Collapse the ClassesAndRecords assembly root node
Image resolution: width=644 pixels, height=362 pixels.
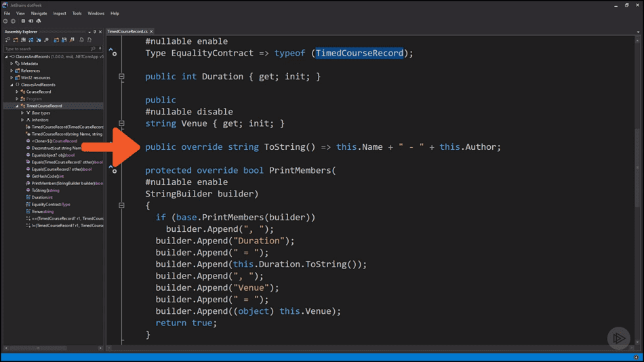pyautogui.click(x=6, y=57)
